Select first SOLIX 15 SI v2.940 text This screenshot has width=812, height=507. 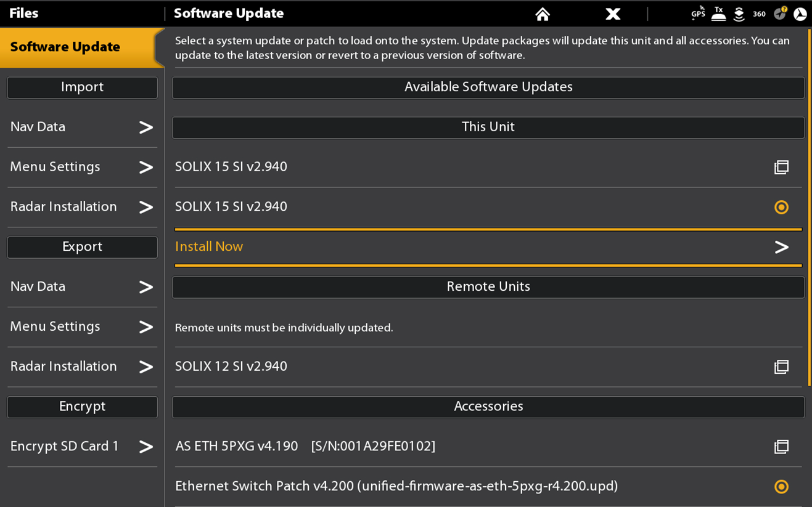[x=231, y=167]
